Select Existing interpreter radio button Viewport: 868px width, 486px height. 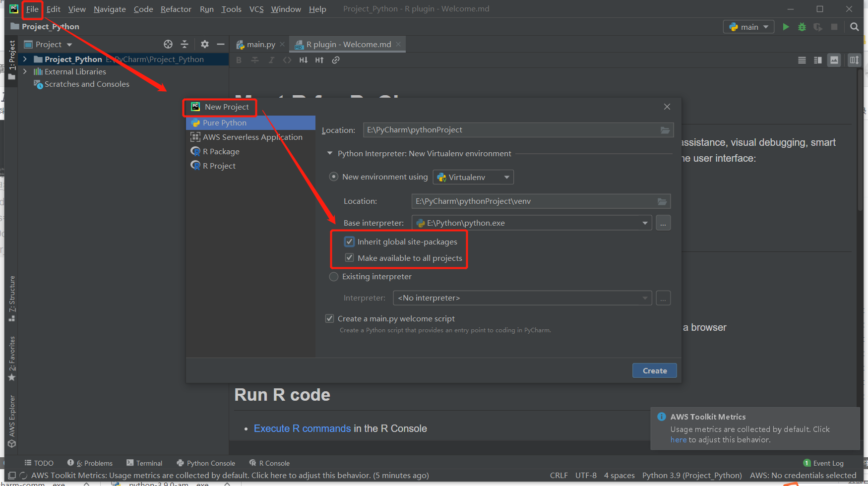pyautogui.click(x=334, y=276)
